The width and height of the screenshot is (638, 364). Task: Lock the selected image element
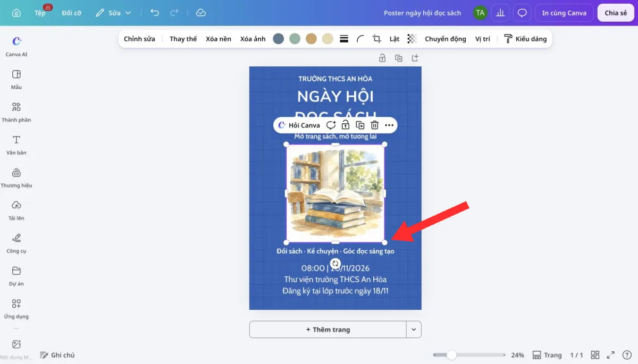(x=346, y=125)
